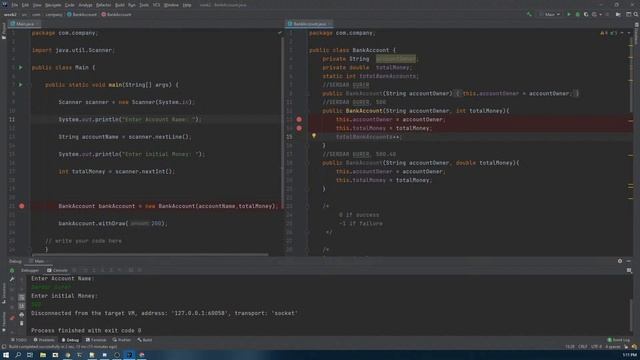Click the red BankAccount constructor breadcrumb
Screen dimensions: 640x360
pos(116,14)
